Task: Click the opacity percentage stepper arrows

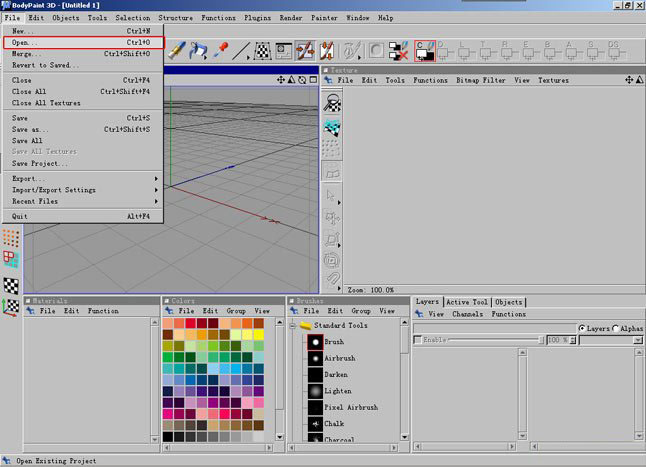Action: pyautogui.click(x=573, y=340)
